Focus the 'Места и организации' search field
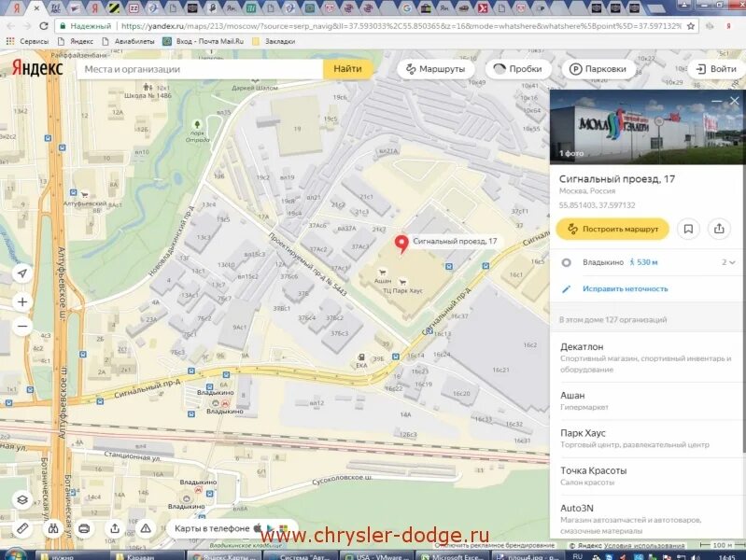This screenshot has width=746, height=560. 200,69
